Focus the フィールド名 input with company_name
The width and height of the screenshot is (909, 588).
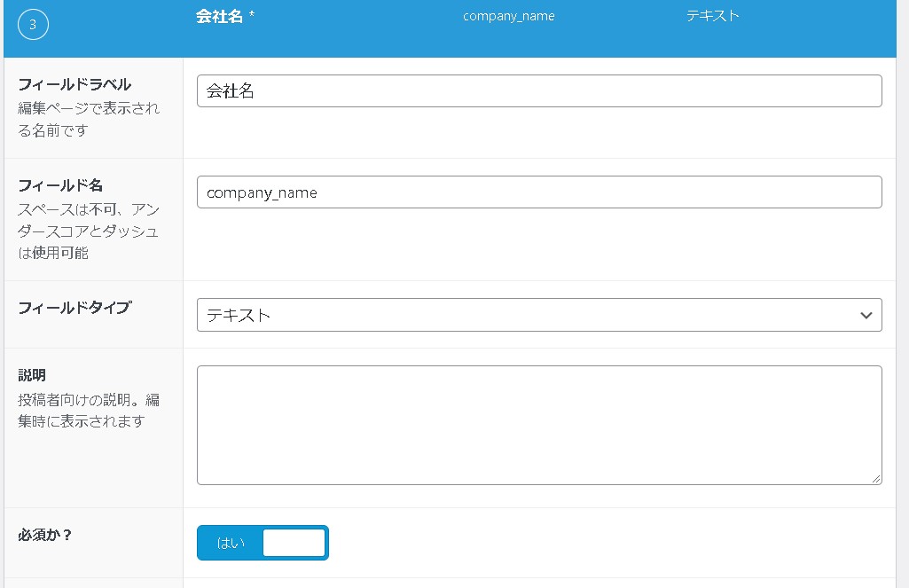coord(538,192)
